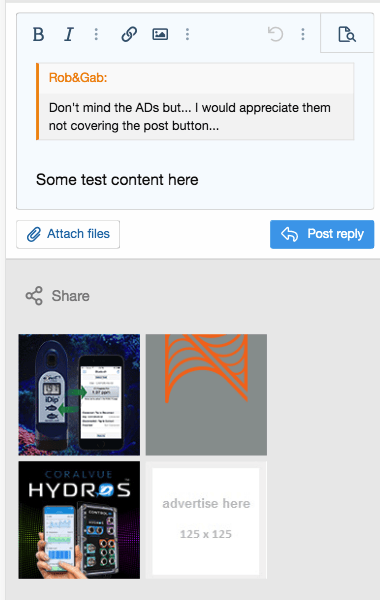The image size is (380, 600).
Task: Click the Share label text
Action: [x=70, y=296]
